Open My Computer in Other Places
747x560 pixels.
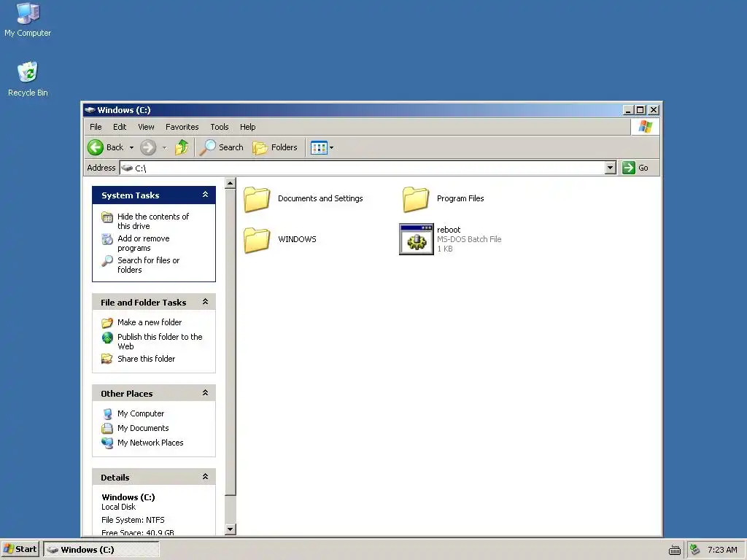141,414
